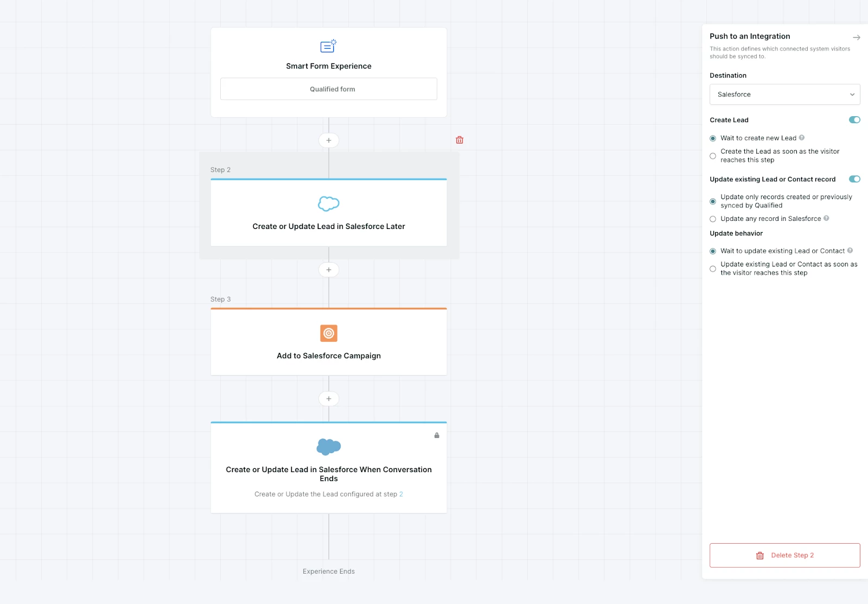The width and height of the screenshot is (868, 604).
Task: Select Create the Lead as soon as visitor reaches
Action: [713, 156]
